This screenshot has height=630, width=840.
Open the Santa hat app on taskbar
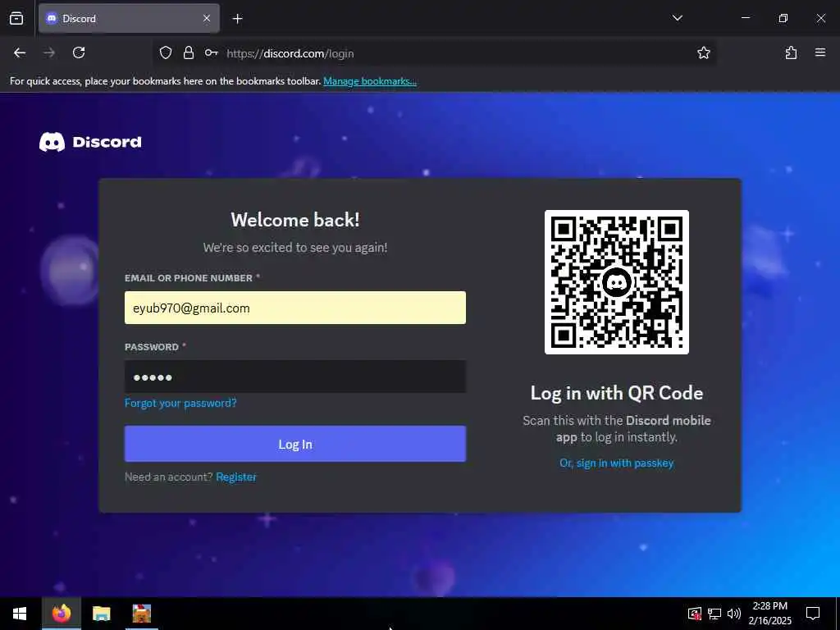(141, 614)
